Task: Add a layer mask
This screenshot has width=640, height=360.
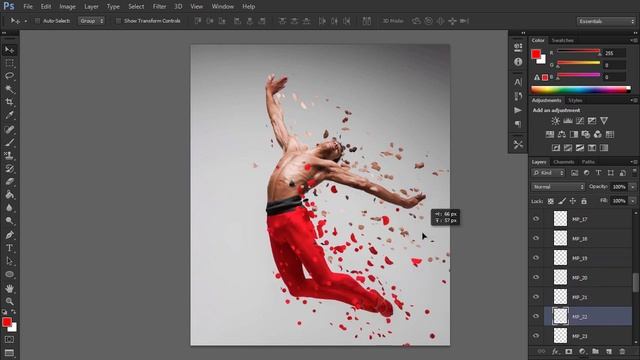Action: pos(569,351)
